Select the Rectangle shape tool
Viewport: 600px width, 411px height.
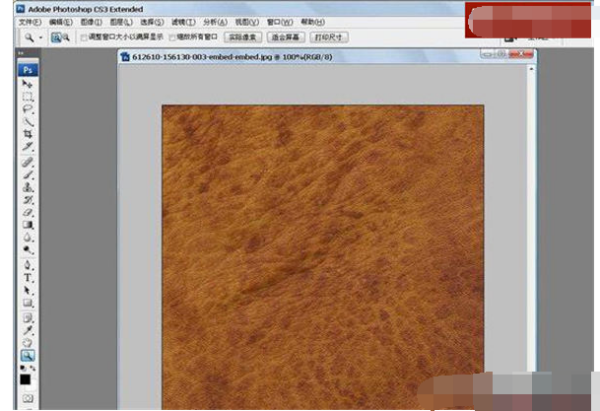28,303
